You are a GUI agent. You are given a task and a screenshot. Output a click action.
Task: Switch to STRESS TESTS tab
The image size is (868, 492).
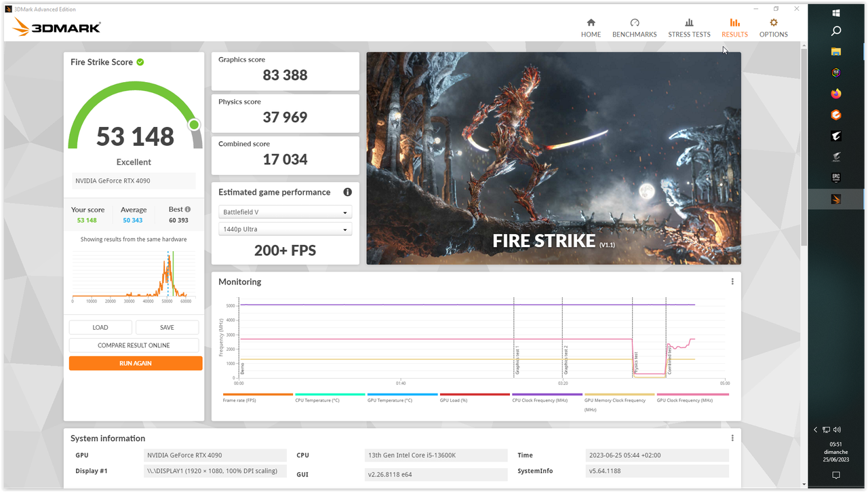[689, 28]
